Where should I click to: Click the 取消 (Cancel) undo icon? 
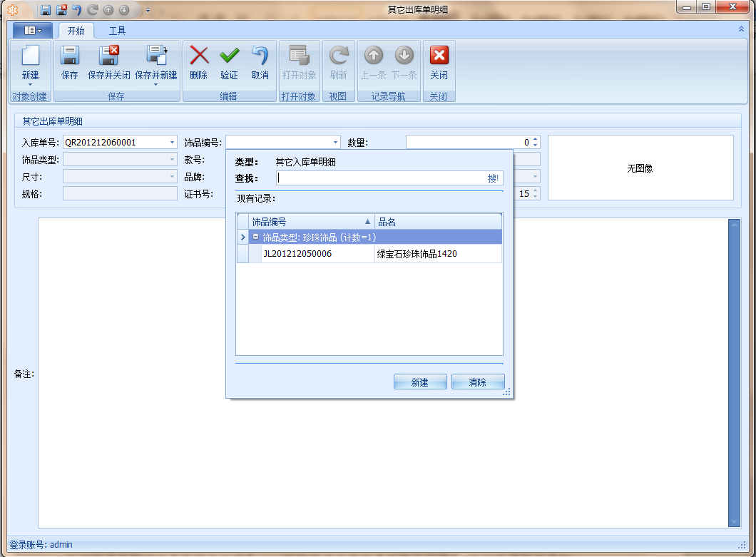[260, 56]
